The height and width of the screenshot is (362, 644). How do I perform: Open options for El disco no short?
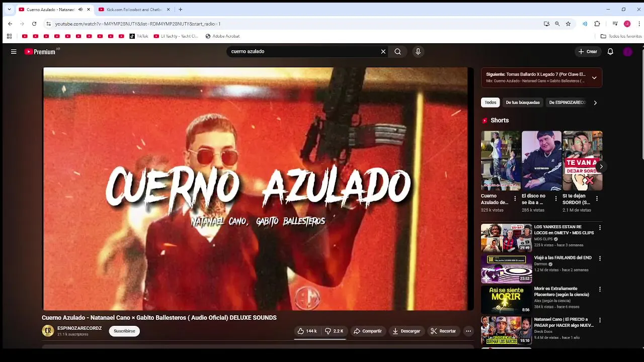pyautogui.click(x=555, y=199)
